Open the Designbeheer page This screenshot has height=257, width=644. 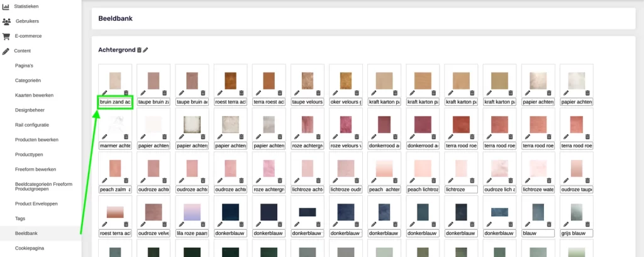(x=31, y=110)
